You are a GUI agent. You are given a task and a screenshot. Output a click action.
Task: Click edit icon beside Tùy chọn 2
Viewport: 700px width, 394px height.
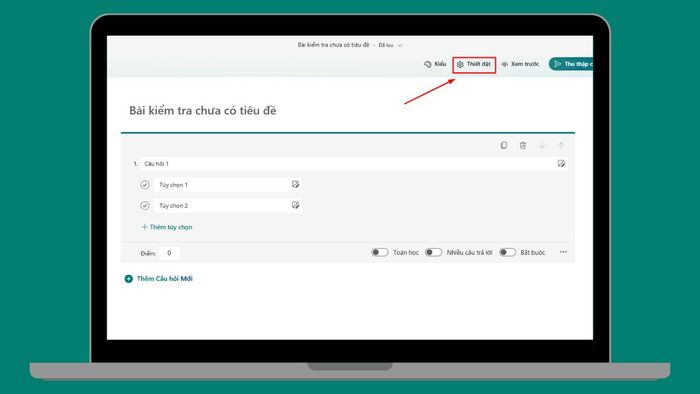point(295,205)
